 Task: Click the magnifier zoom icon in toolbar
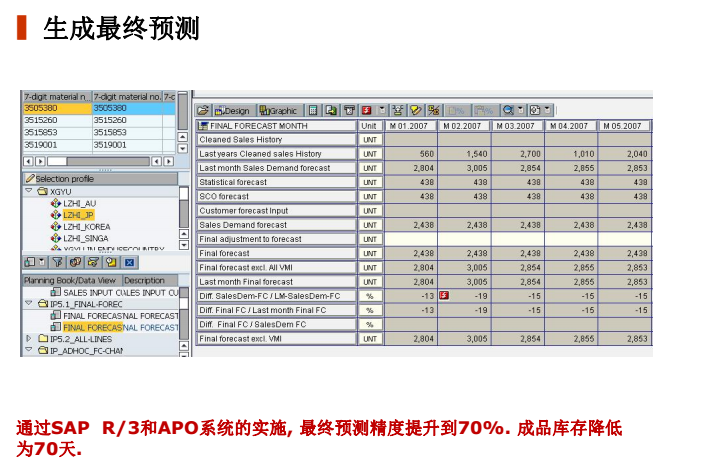509,110
